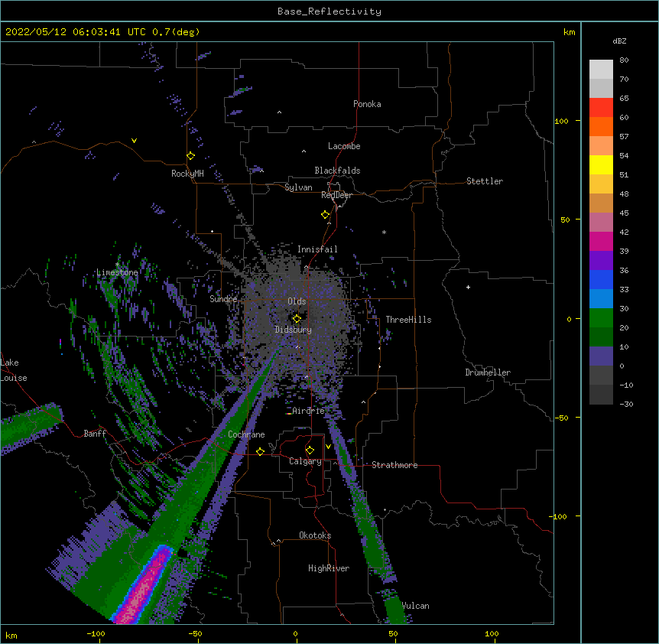Click the Calgary city label
The height and width of the screenshot is (644, 659).
click(x=305, y=461)
